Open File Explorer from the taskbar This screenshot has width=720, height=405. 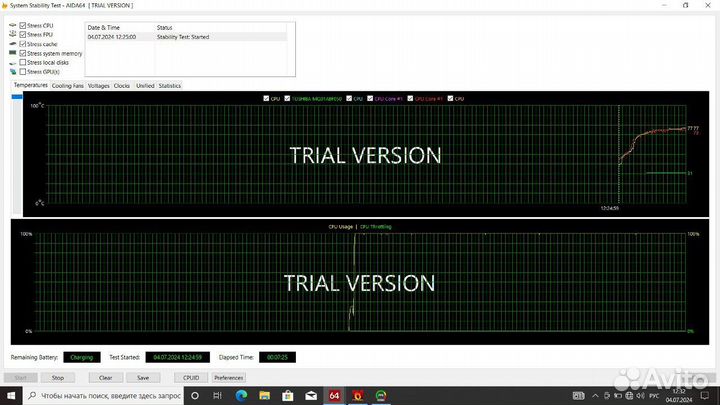tap(264, 395)
